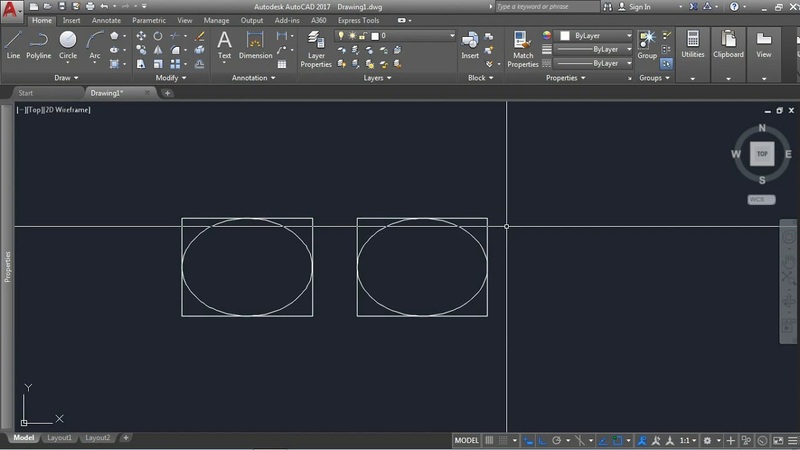Select the Circle tool
The width and height of the screenshot is (800, 450).
click(x=68, y=45)
